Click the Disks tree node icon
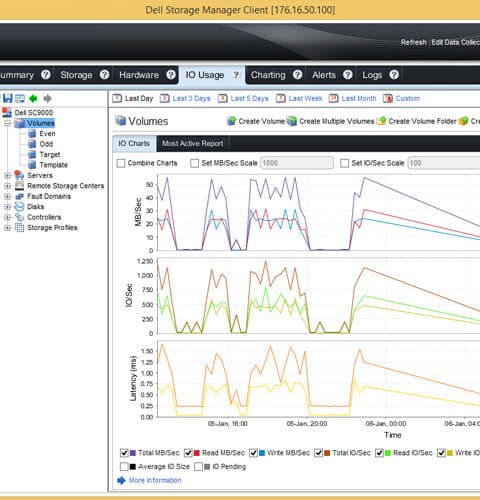 (19, 206)
